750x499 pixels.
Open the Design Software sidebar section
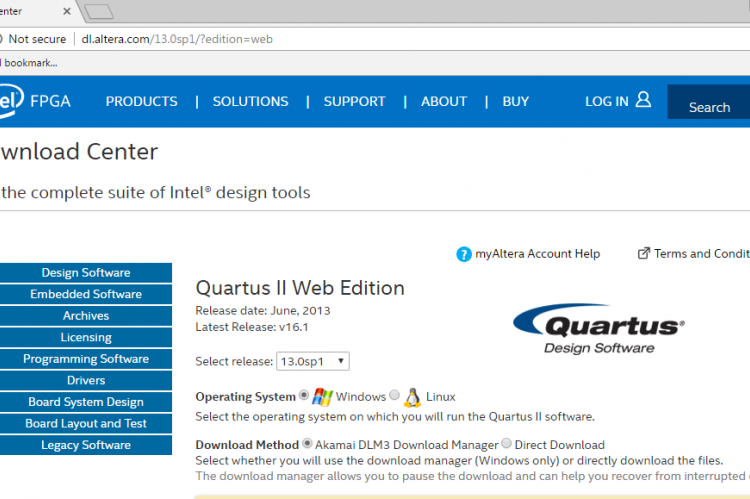coord(86,273)
